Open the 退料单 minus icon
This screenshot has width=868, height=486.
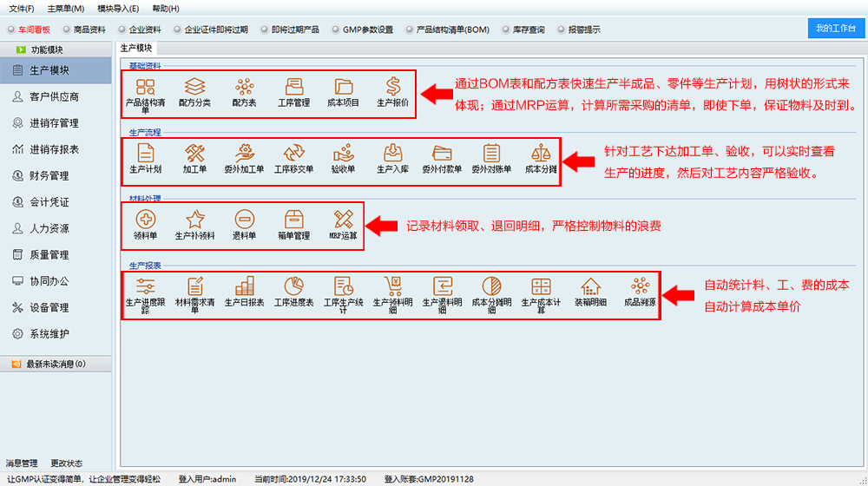click(244, 220)
